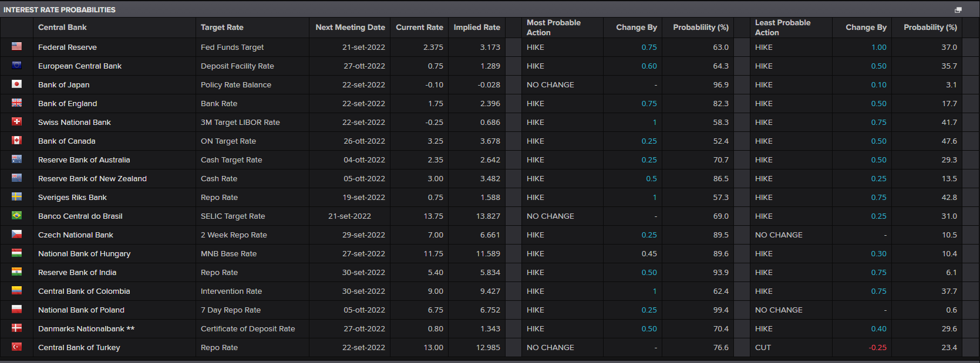Click the Least Probable Action header
This screenshot has width=980, height=363.
click(x=783, y=28)
